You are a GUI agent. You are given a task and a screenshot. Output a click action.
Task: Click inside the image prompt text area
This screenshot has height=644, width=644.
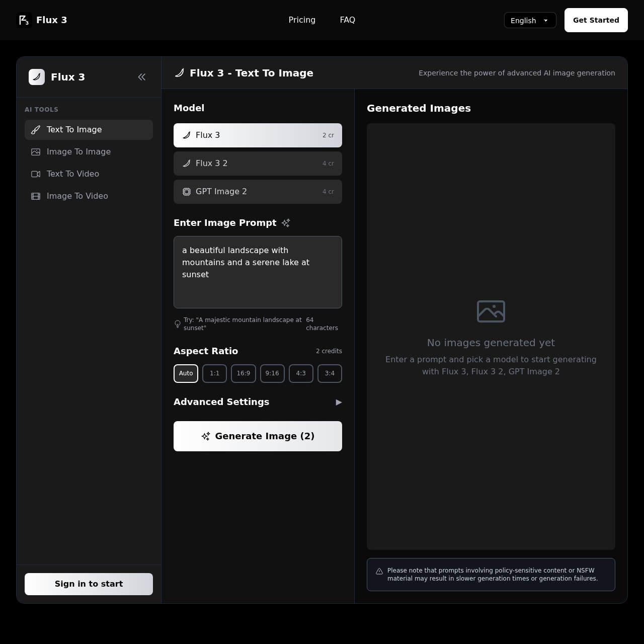(258, 272)
